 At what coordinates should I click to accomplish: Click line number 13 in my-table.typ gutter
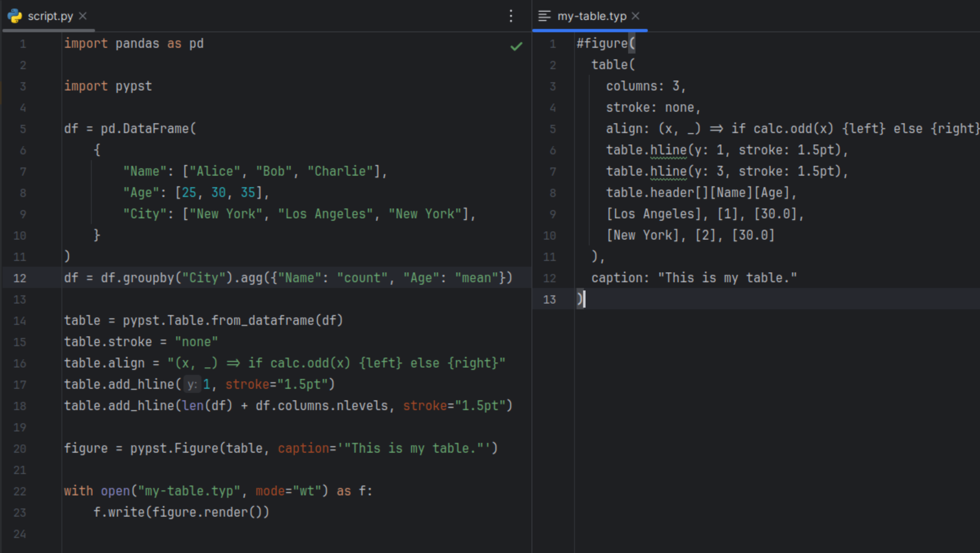tap(549, 299)
